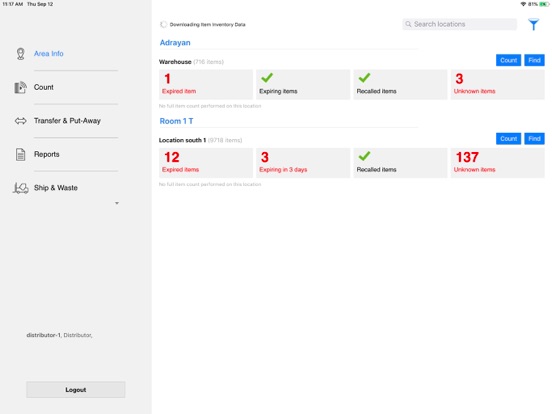
Task: Click the Reports document icon
Action: point(20,154)
